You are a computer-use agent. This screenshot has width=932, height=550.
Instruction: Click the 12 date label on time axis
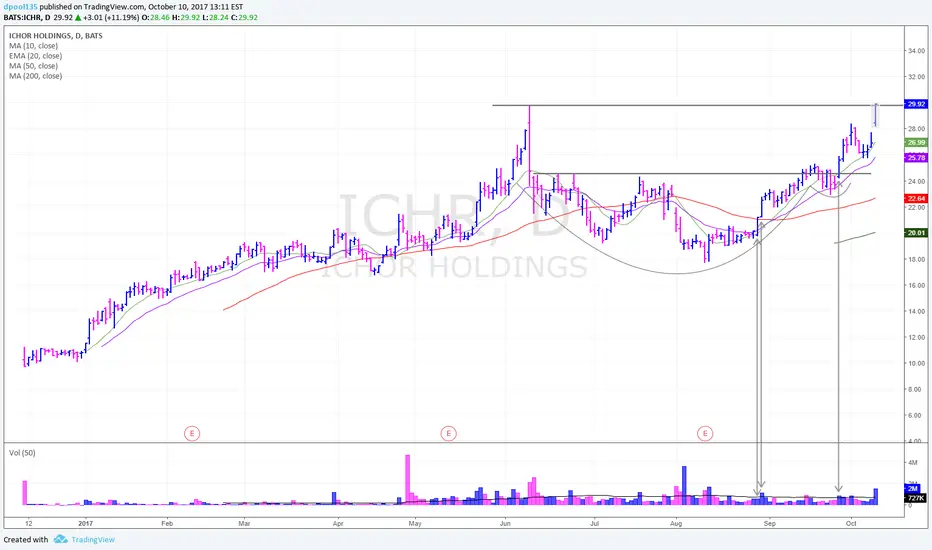(x=28, y=524)
